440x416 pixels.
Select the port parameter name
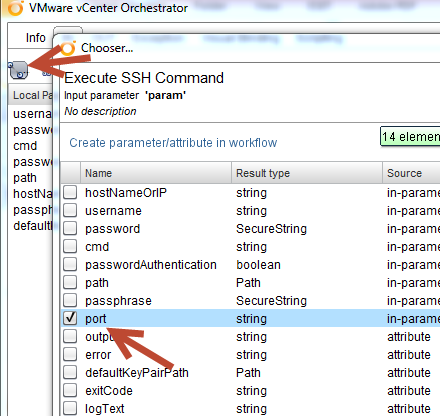pos(96,319)
